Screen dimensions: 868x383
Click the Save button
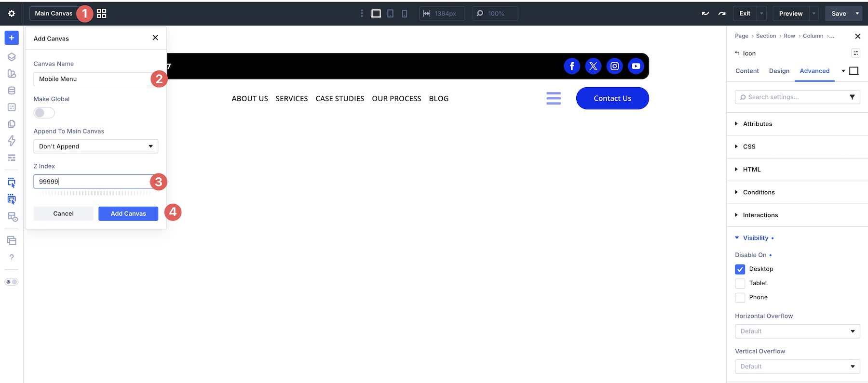[839, 13]
